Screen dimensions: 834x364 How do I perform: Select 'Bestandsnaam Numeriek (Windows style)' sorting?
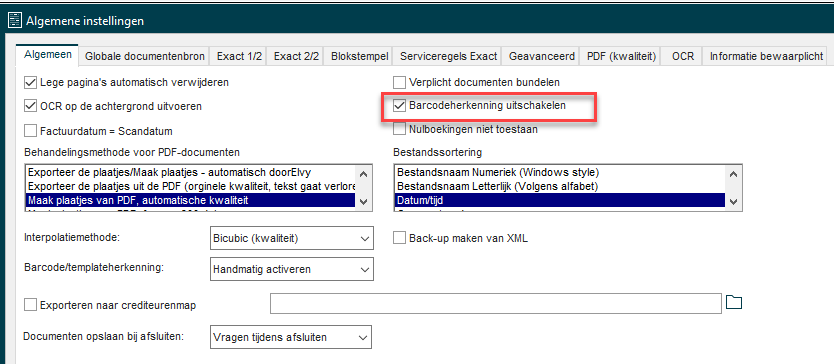pos(560,173)
